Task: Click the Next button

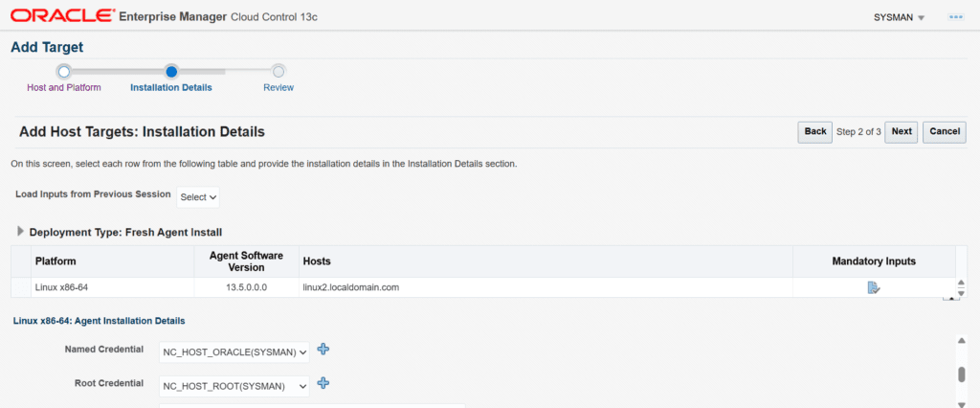Action: click(902, 132)
